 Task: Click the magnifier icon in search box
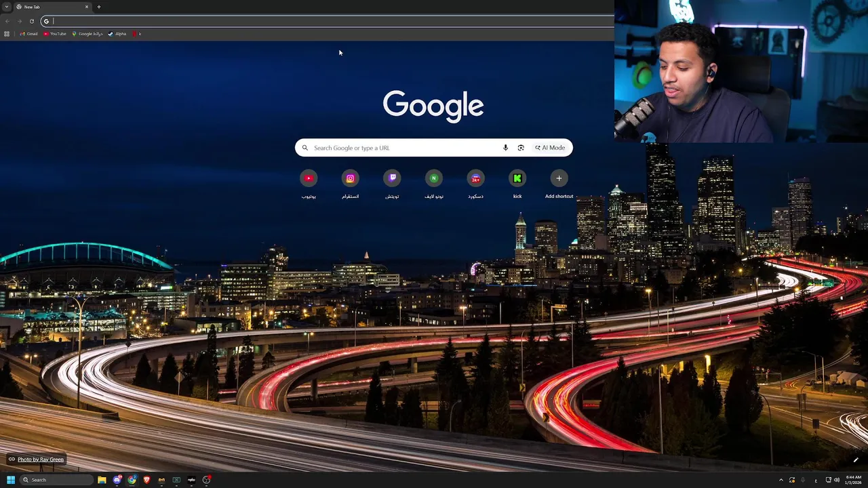pyautogui.click(x=305, y=148)
